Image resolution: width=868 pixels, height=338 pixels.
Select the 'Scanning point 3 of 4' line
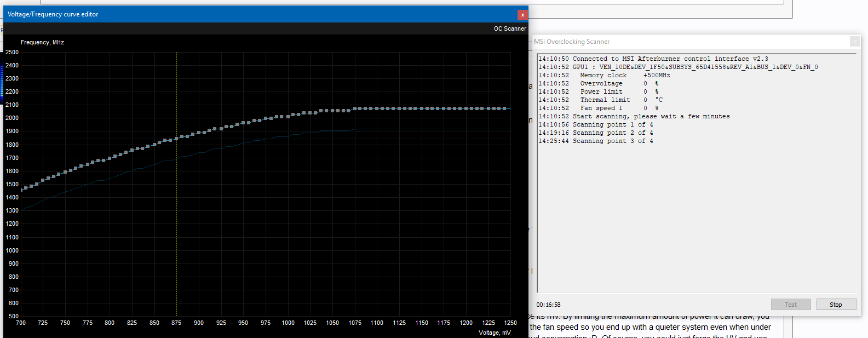point(596,141)
